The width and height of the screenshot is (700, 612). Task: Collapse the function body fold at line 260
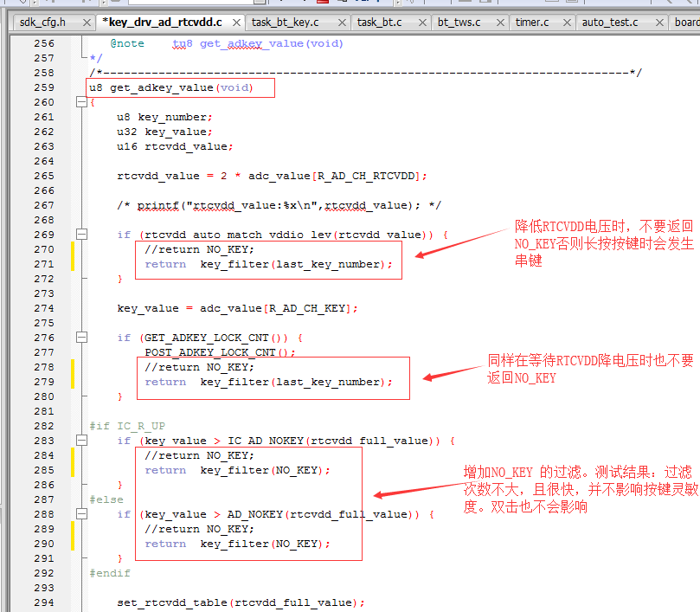[81, 102]
